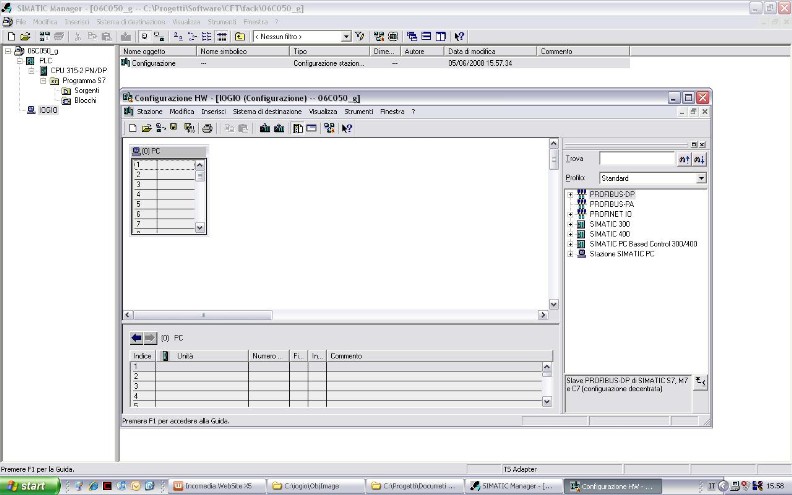Screen dimensions: 792x495
Task: Select Sorgenti folder in project tree
Action: pyautogui.click(x=87, y=90)
